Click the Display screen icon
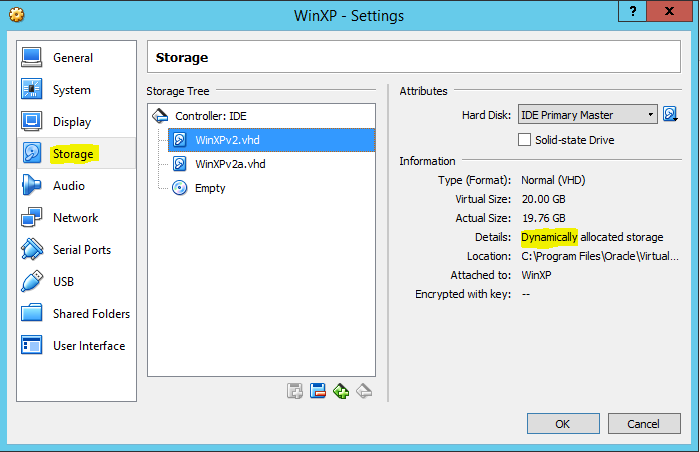The height and width of the screenshot is (452, 700). tap(32, 121)
